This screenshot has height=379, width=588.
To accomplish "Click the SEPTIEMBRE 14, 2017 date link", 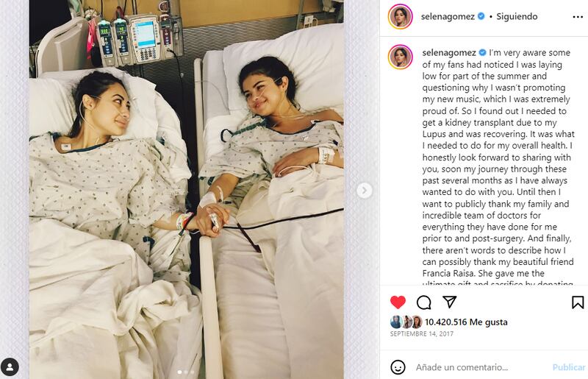I will pos(421,333).
